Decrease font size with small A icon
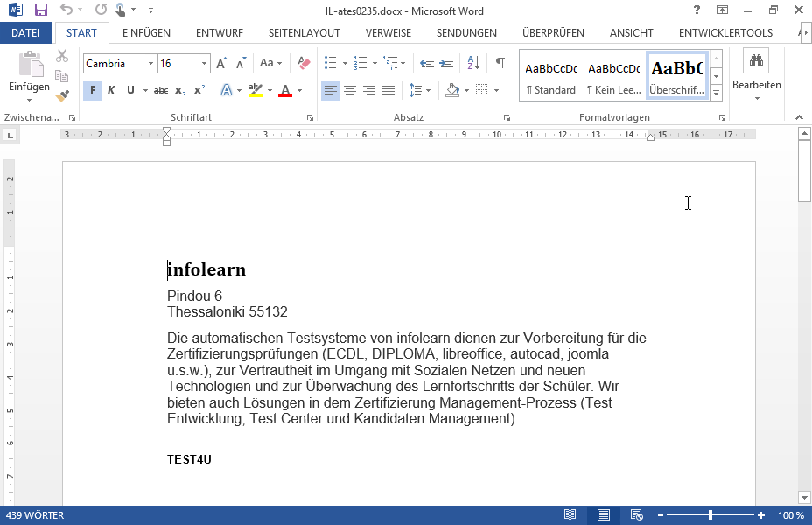 (x=241, y=64)
